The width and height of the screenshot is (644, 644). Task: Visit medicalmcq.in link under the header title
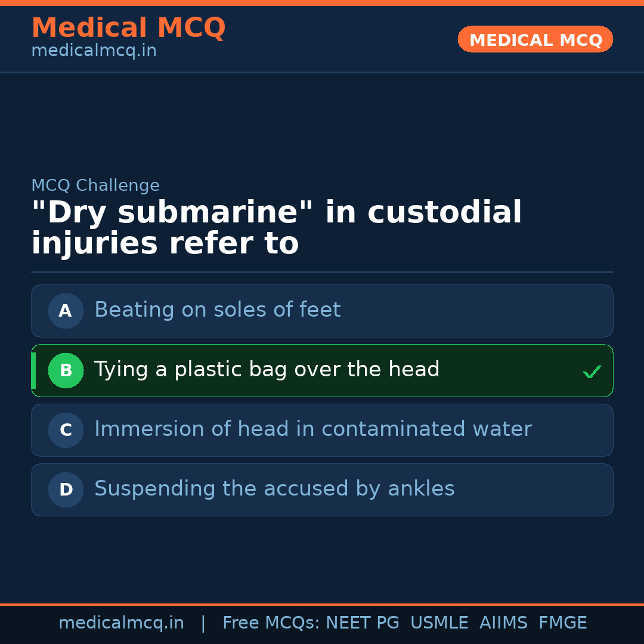94,51
